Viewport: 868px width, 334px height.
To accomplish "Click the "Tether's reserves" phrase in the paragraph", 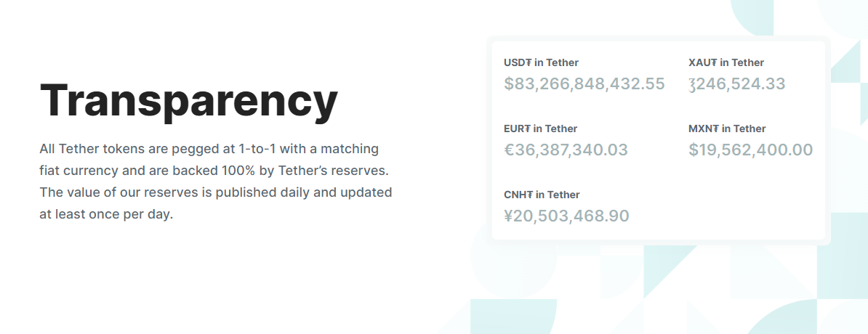I will pos(337,171).
